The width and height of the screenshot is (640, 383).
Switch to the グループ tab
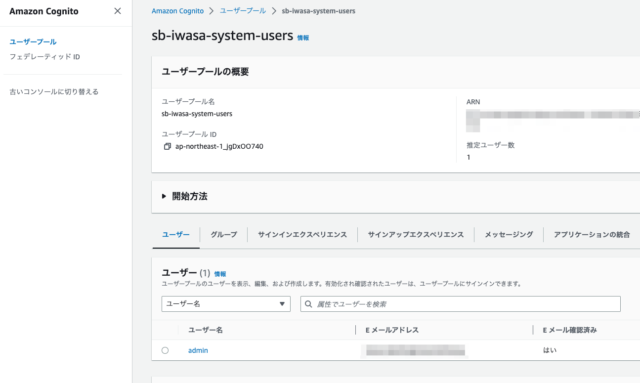[224, 234]
